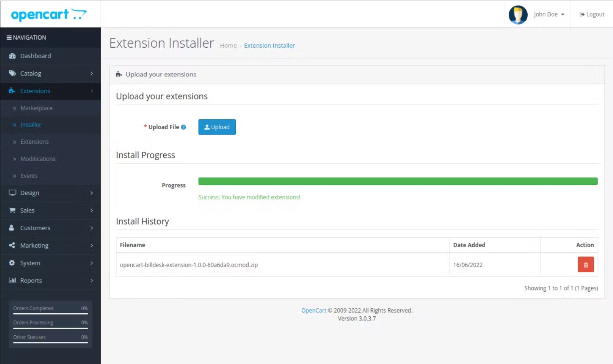Viewport: 613px width, 364px height.
Task: Click the Marketing share icon
Action: coord(12,245)
